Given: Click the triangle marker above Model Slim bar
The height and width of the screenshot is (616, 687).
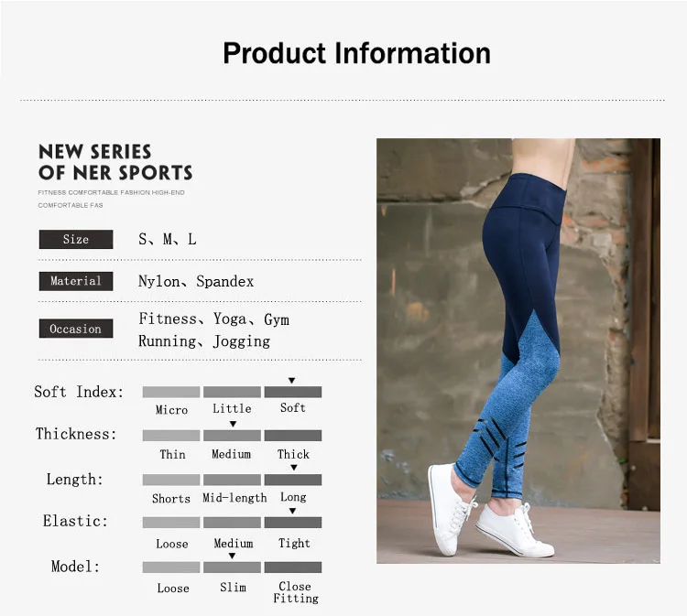Looking at the screenshot, I should pos(233,556).
